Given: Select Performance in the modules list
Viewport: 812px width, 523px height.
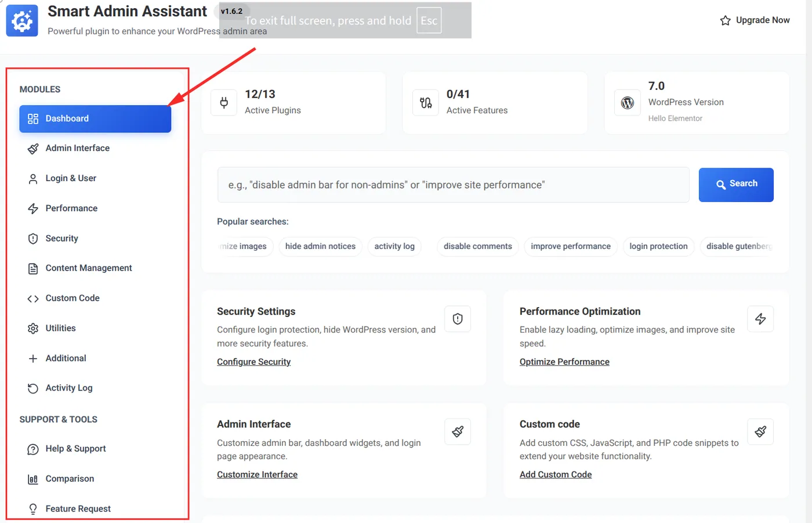Looking at the screenshot, I should (x=95, y=208).
